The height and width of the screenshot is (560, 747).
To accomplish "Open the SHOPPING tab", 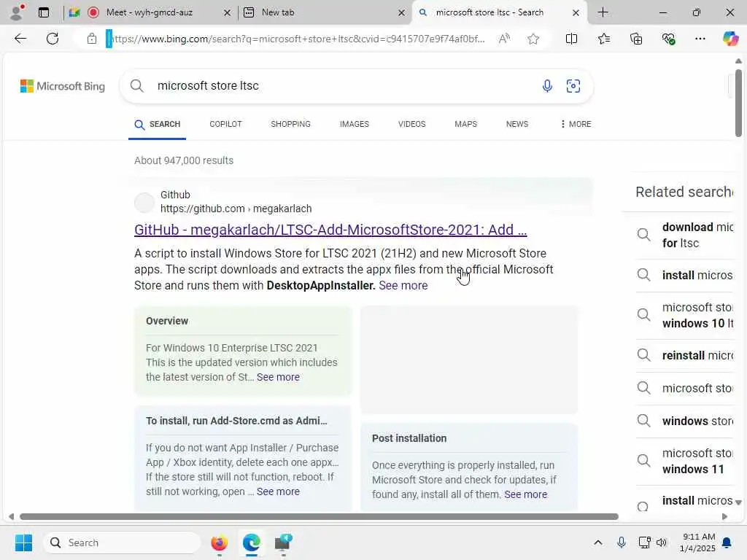I will [290, 124].
